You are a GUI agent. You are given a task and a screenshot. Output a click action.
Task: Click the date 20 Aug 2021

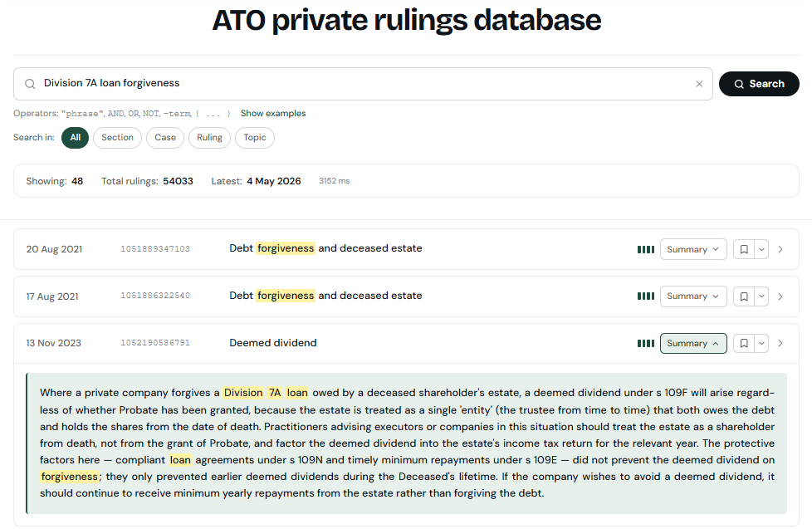click(x=54, y=249)
